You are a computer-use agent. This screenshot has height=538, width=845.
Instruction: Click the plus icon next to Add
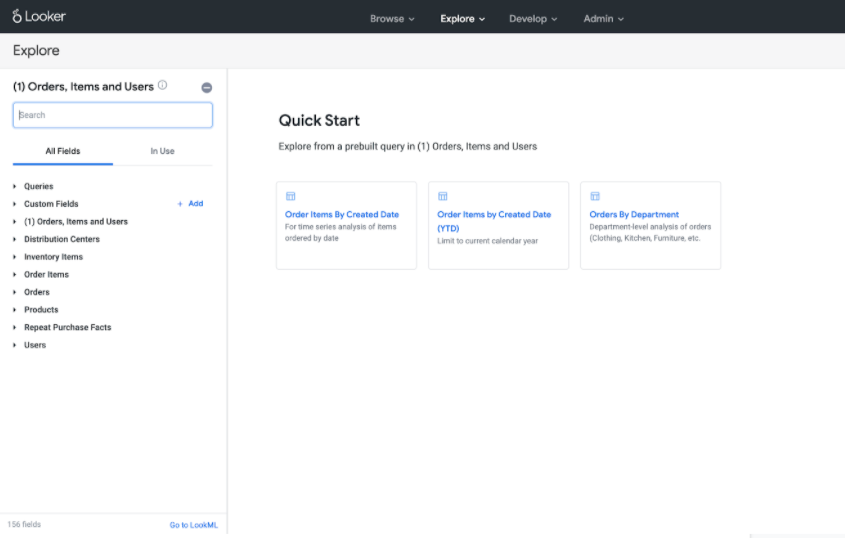click(180, 204)
